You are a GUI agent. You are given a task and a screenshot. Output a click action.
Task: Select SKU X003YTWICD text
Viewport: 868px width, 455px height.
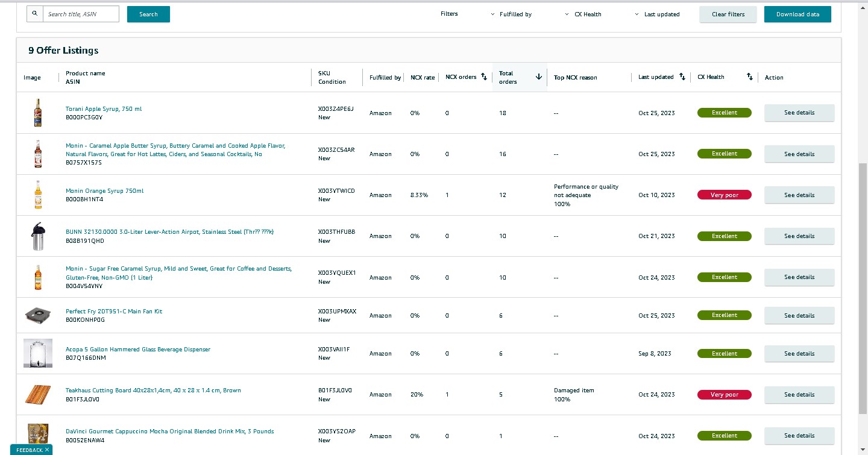336,191
